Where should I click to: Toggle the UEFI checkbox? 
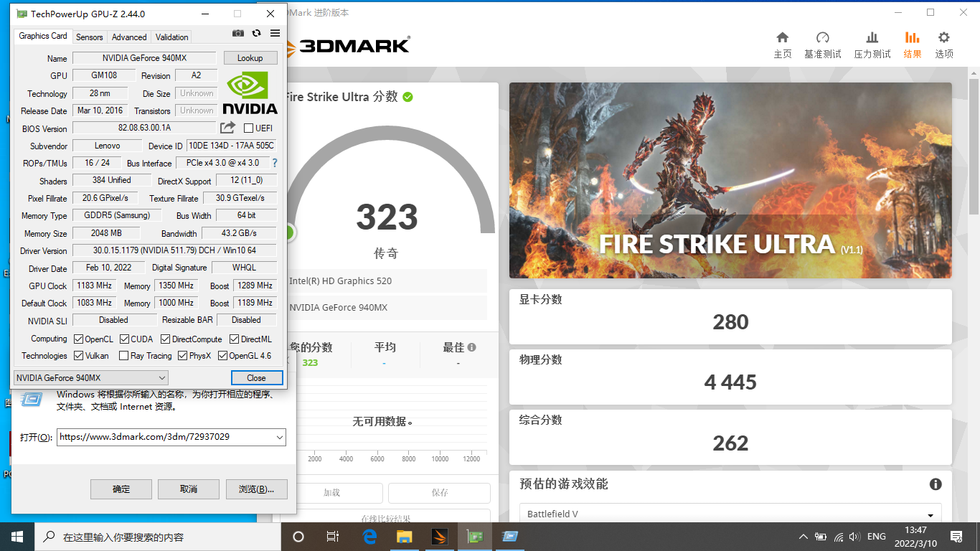(248, 128)
